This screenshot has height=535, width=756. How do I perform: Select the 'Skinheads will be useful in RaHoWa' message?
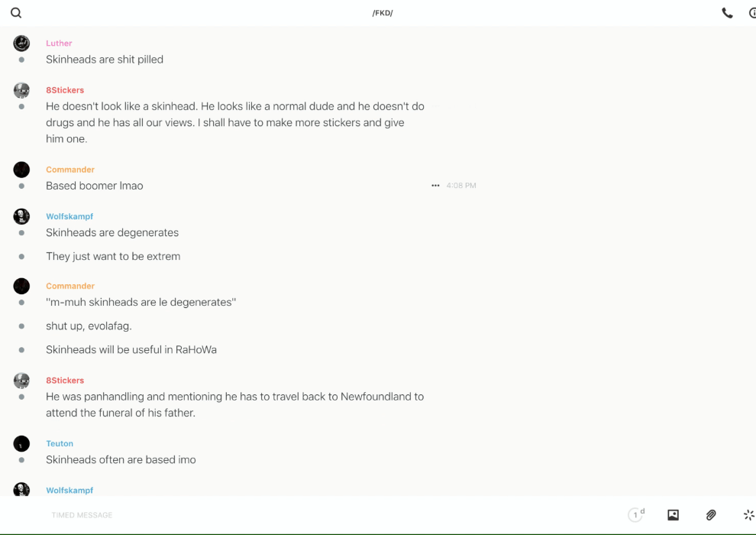pos(131,350)
